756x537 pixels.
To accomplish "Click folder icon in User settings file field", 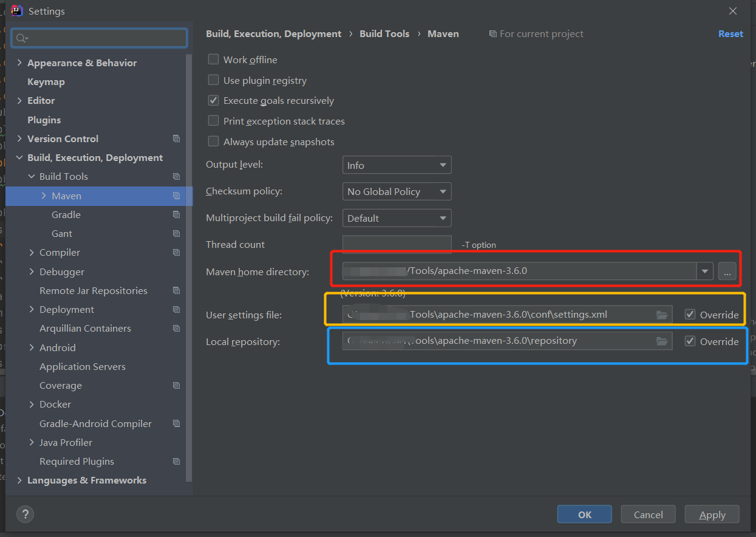I will coord(662,315).
